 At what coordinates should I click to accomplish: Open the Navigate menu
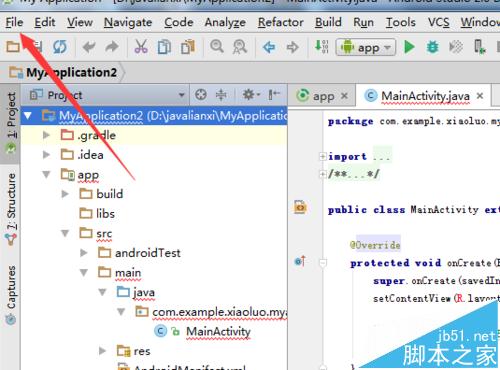(x=128, y=22)
